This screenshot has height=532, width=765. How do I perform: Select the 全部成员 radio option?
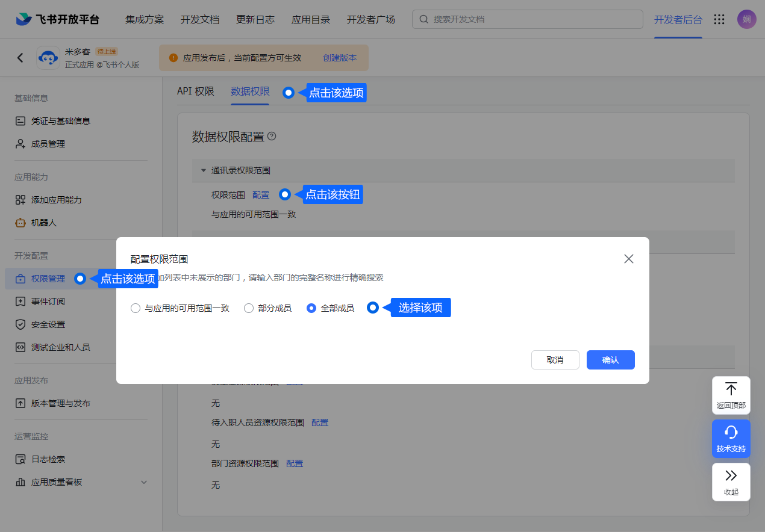click(311, 308)
